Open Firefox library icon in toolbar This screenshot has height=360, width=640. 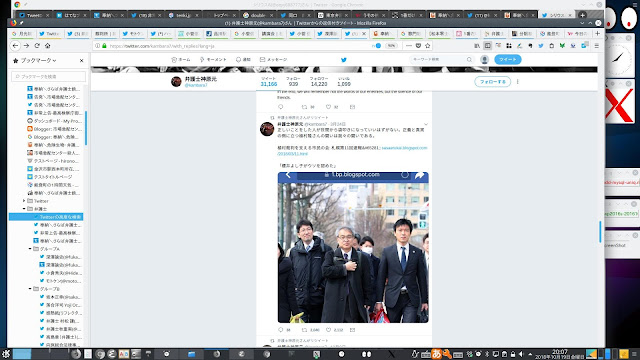coord(477,46)
